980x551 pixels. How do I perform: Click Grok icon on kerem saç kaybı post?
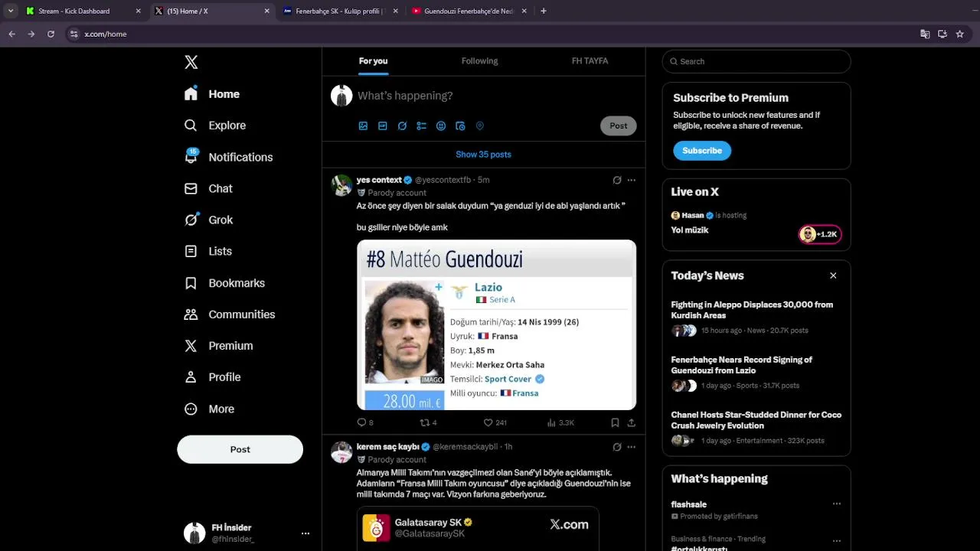tap(617, 447)
